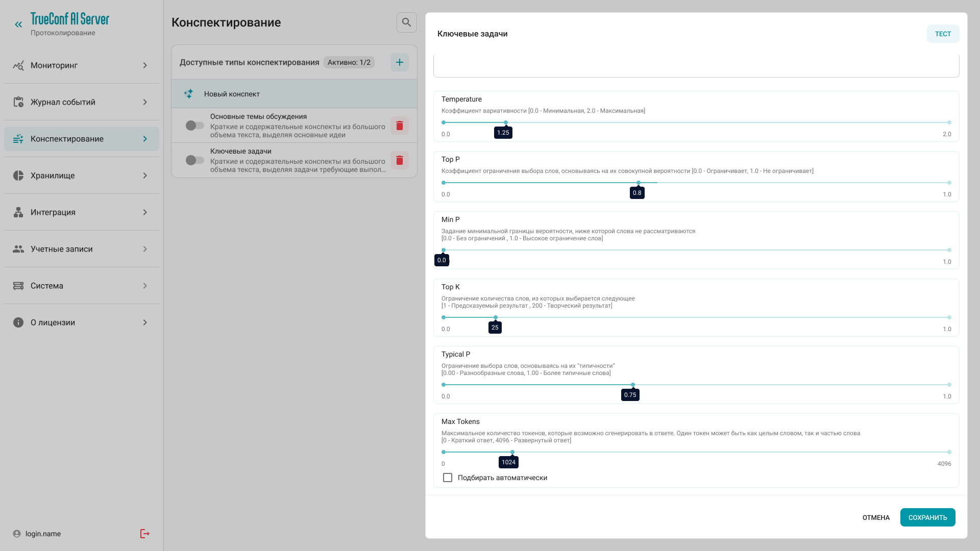Expand the Интеграция chevron arrow
The image size is (980, 551).
tap(145, 212)
